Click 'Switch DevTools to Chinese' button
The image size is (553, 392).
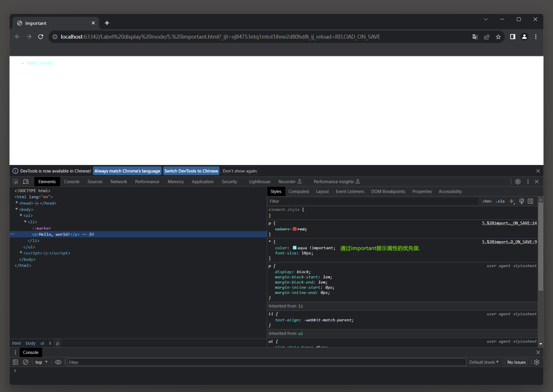click(x=191, y=171)
